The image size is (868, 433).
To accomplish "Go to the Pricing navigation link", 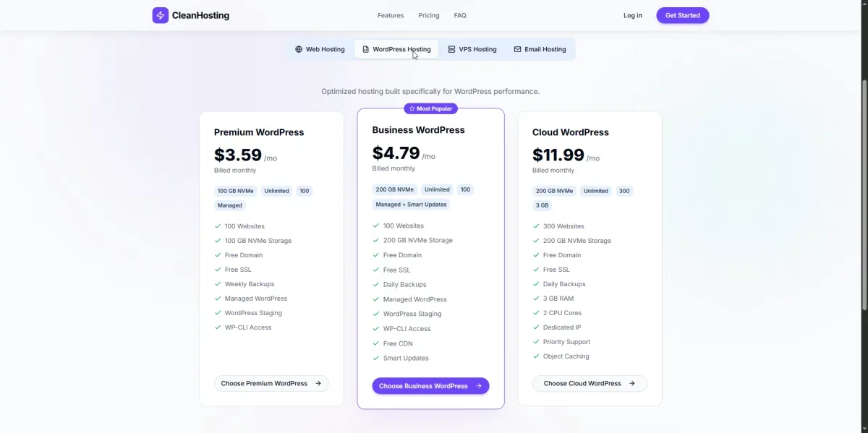I will pos(428,15).
